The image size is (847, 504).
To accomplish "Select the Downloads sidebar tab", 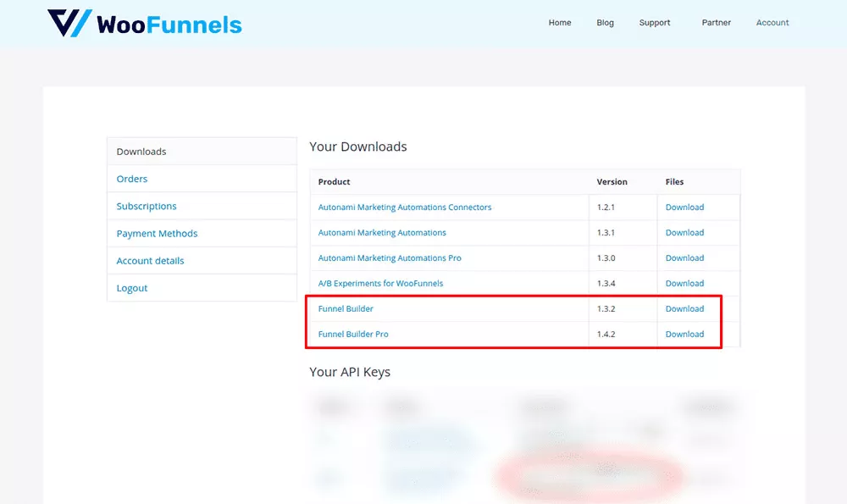I will 141,152.
